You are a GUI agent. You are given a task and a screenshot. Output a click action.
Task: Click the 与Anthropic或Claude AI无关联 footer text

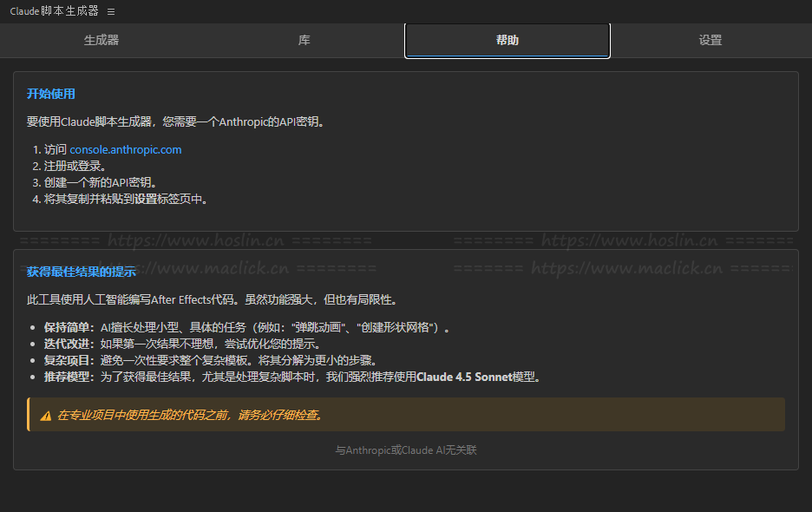tap(406, 450)
